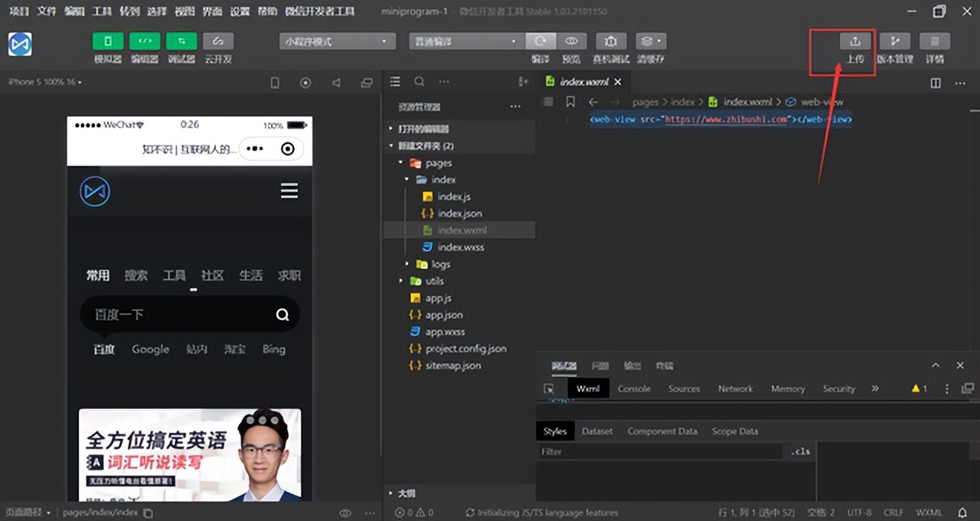980x521 pixels.
Task: Toggle the 模拟器 simulator panel
Action: point(107,41)
